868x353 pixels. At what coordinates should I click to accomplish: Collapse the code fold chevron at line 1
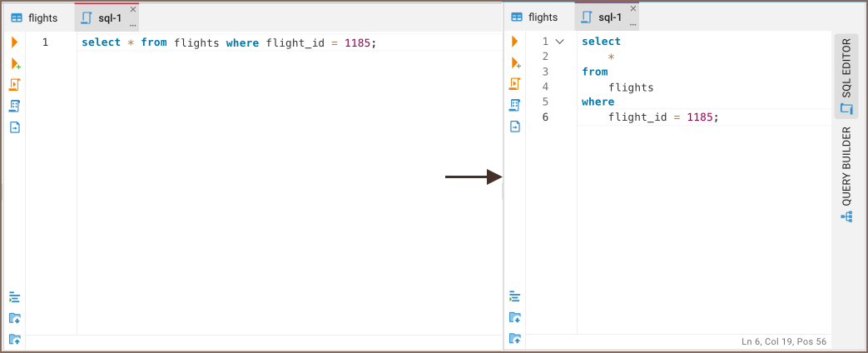[559, 42]
